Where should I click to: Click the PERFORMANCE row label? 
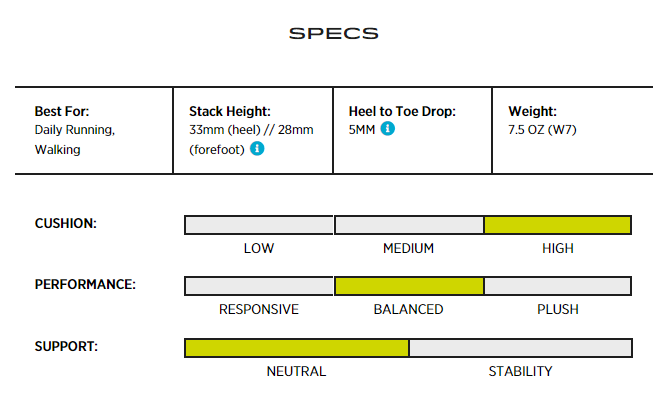pyautogui.click(x=85, y=285)
